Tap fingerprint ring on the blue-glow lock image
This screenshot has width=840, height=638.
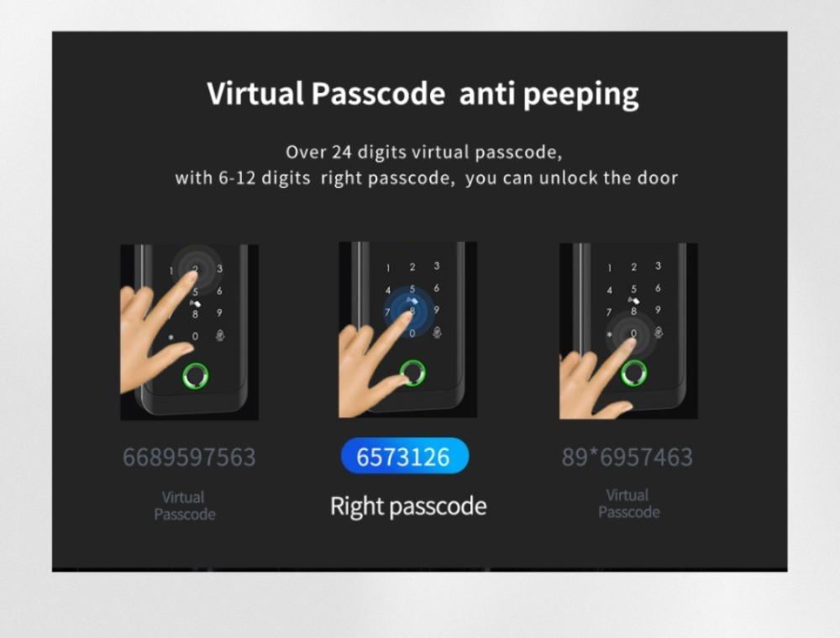412,373
